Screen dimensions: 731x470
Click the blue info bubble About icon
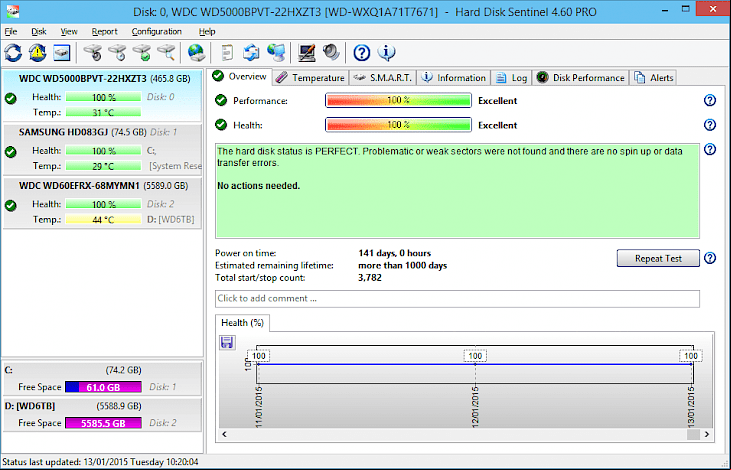[386, 53]
